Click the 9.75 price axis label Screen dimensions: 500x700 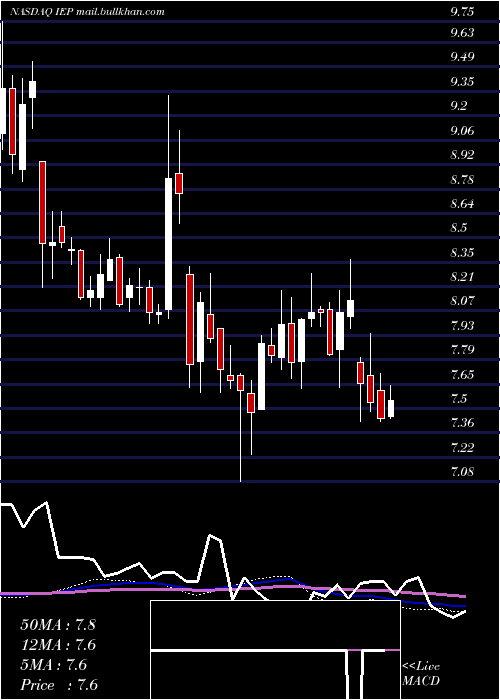click(x=462, y=12)
